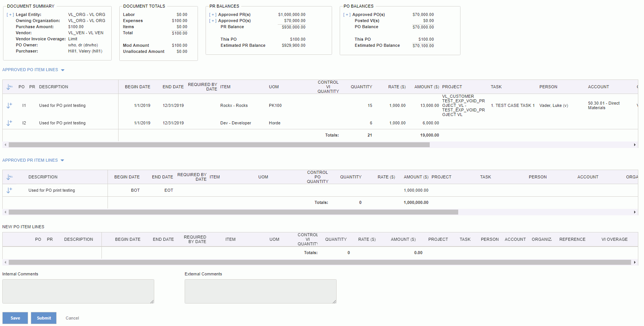Click the PK100 unit of measure cell

tap(275, 106)
